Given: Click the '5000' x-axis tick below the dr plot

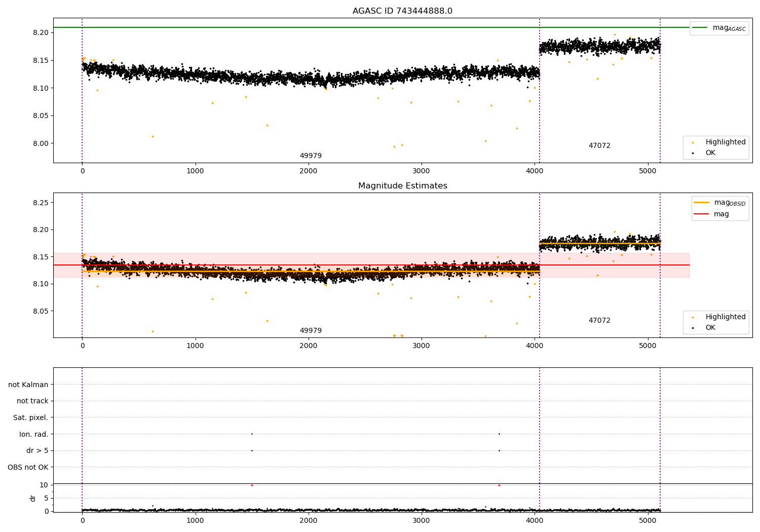Looking at the screenshot, I should 648,520.
